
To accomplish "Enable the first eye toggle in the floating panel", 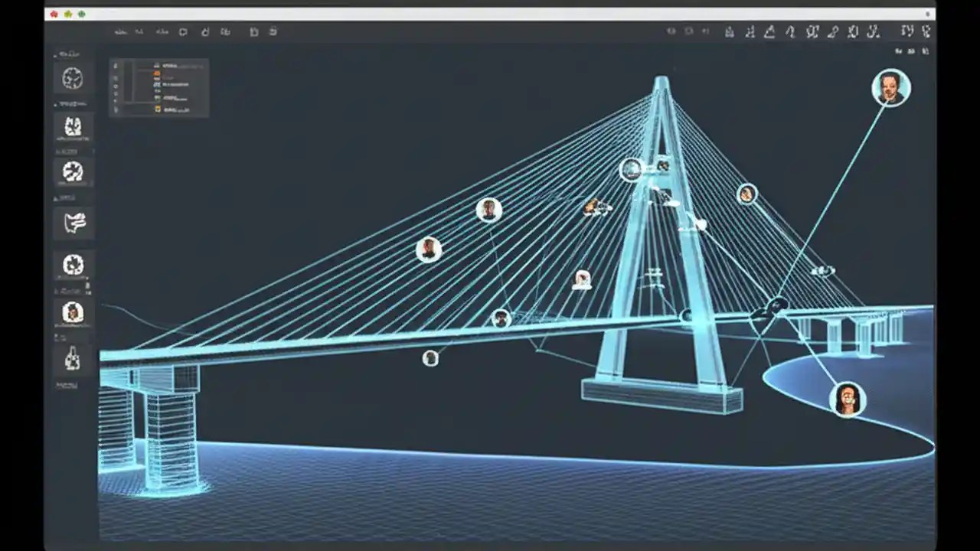I will pyautogui.click(x=115, y=67).
